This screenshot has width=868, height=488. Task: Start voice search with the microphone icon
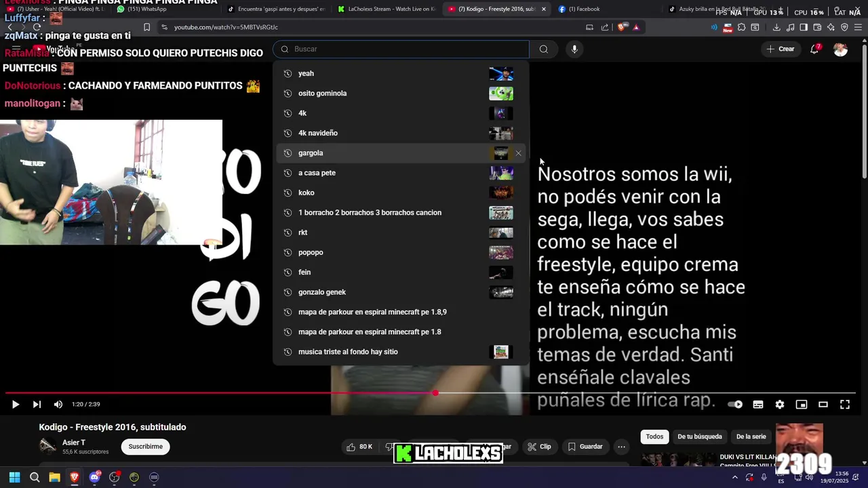tap(574, 49)
